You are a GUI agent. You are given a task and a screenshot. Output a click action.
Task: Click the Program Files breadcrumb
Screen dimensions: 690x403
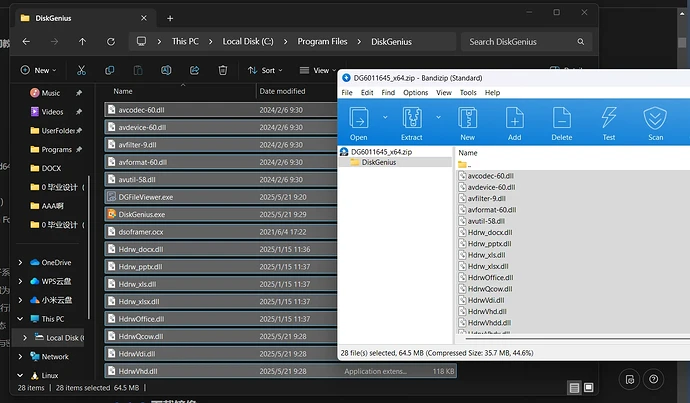pyautogui.click(x=321, y=41)
